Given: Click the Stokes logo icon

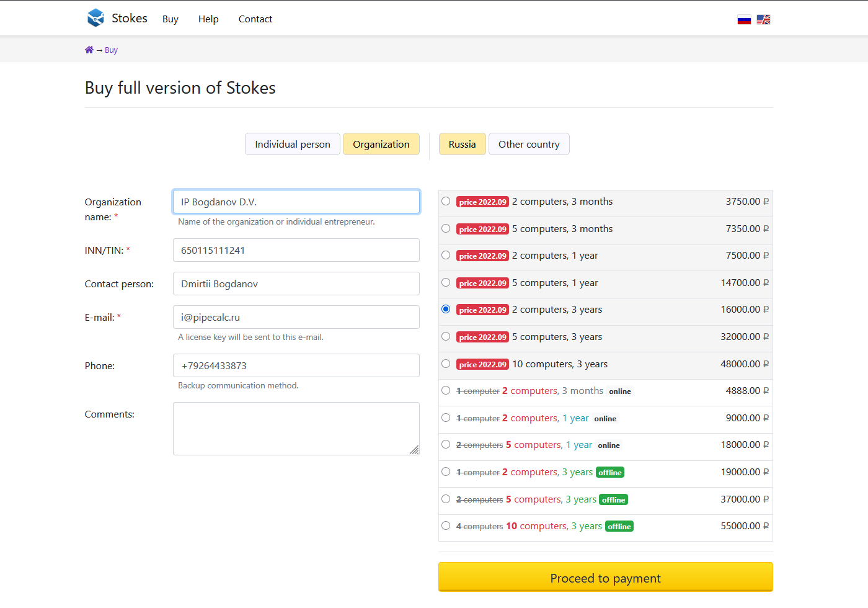Looking at the screenshot, I should (x=95, y=18).
